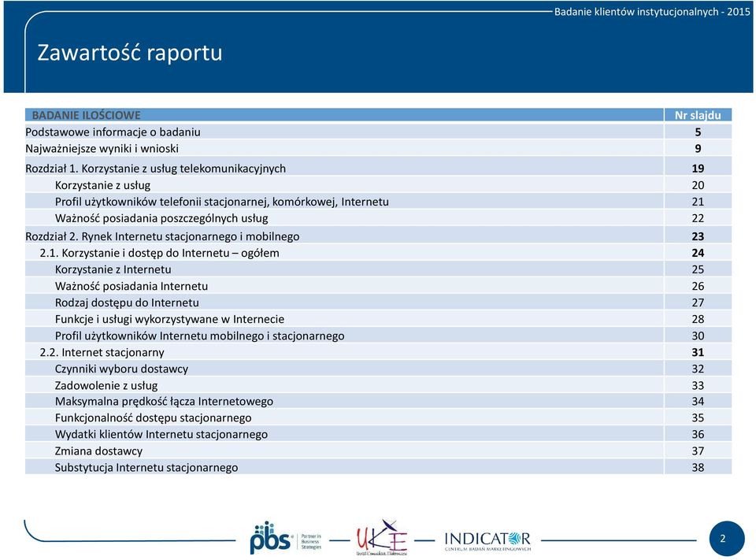Click slide number 26 in the table
The width and height of the screenshot is (756, 560).
coord(698,286)
